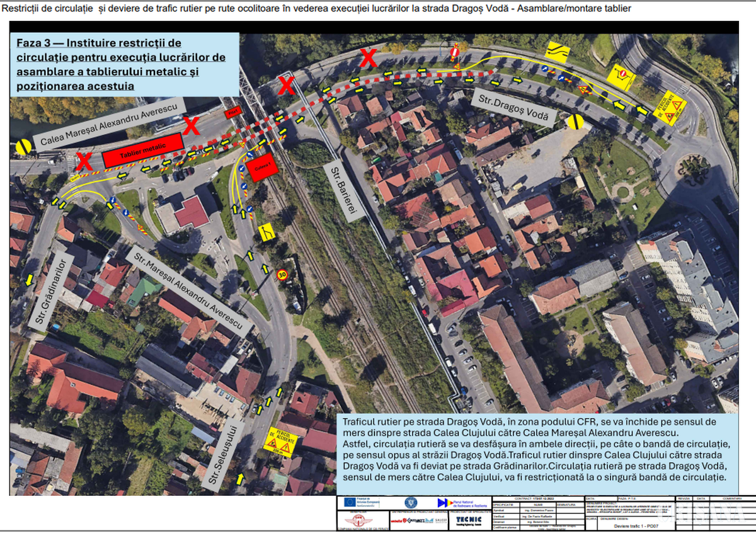Click the yellow lane-merge sign beside the railway
The image size is (756, 533).
click(266, 231)
